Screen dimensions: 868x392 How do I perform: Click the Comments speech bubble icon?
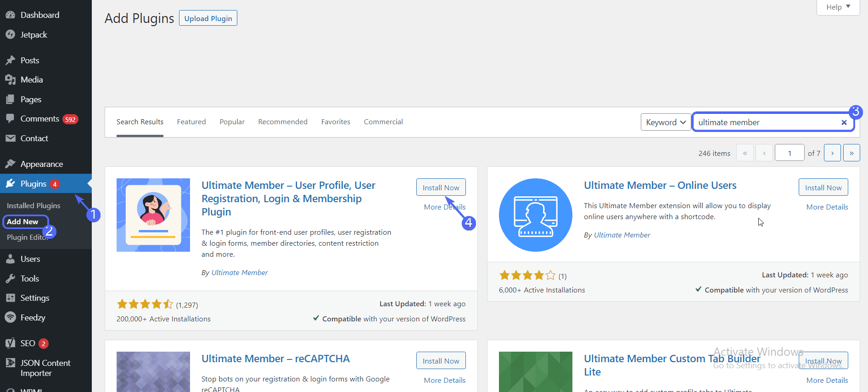(10, 119)
